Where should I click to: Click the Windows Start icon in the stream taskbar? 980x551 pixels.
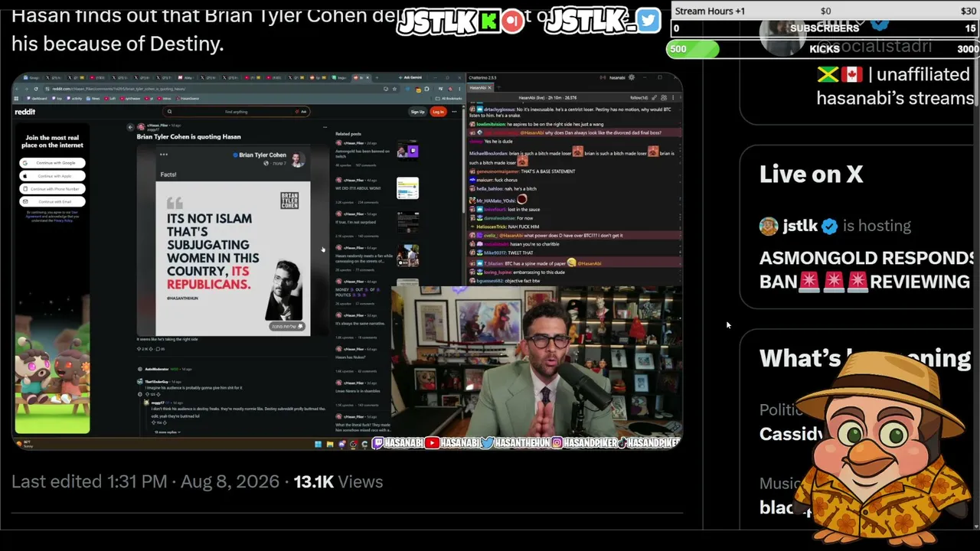pyautogui.click(x=318, y=444)
